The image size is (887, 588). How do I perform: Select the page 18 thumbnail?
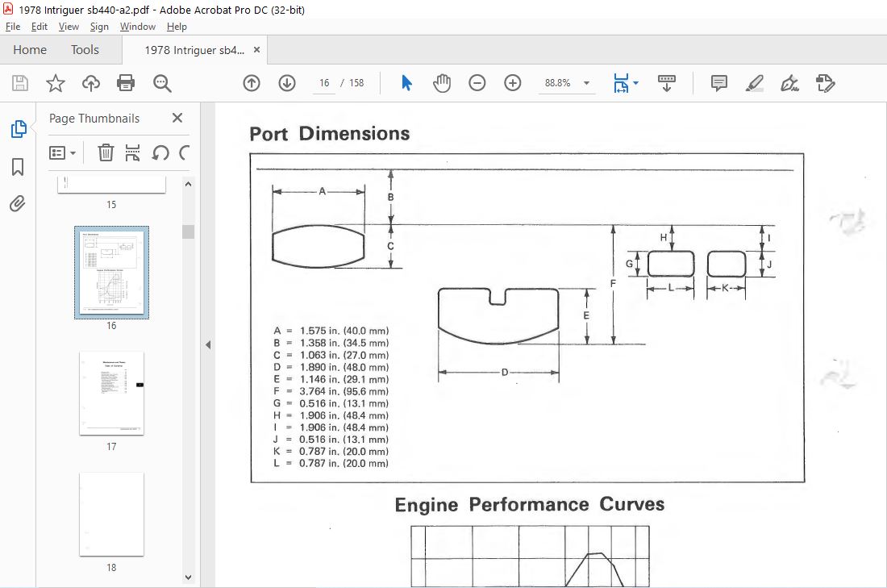pyautogui.click(x=111, y=514)
